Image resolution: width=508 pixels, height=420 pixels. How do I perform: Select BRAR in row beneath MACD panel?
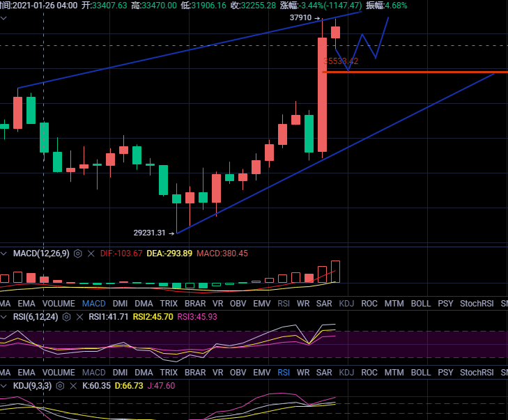195,304
